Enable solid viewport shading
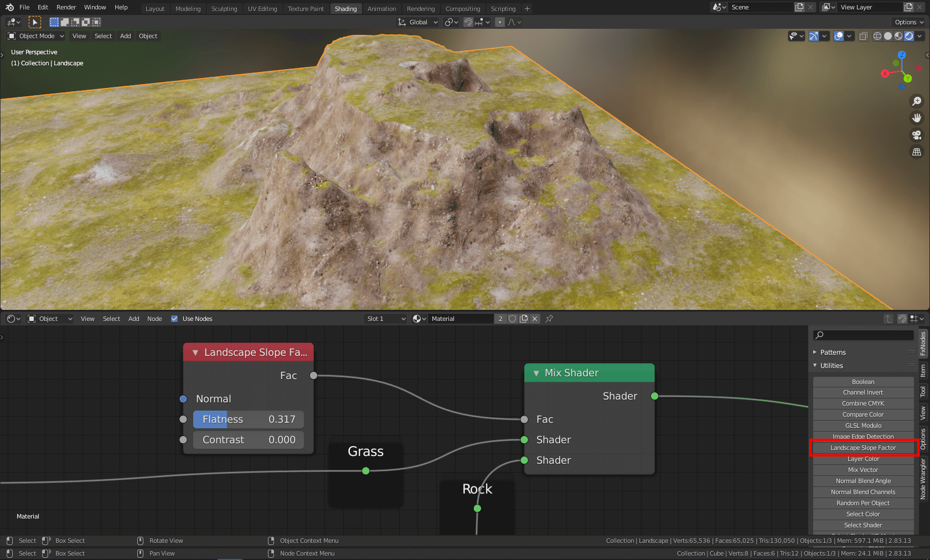Image resolution: width=930 pixels, height=560 pixels. 888,36
